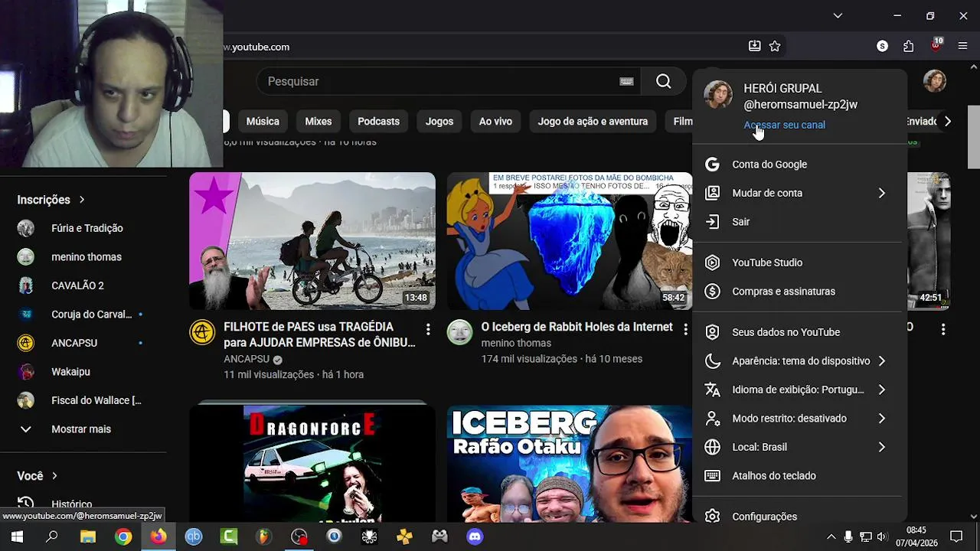Viewport: 980px width, 551px height.
Task: Select the Ao vivo category chip
Action: click(495, 121)
